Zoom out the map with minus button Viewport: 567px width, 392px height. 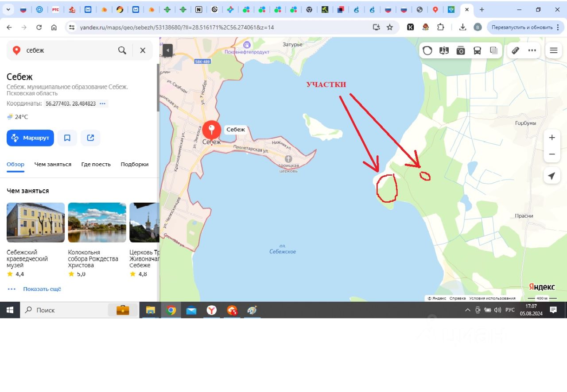click(x=552, y=154)
